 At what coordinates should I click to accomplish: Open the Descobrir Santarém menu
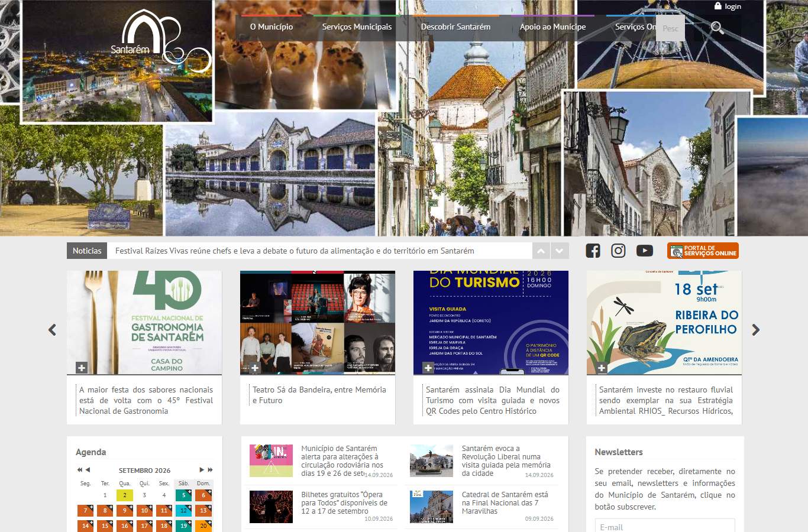pos(455,27)
